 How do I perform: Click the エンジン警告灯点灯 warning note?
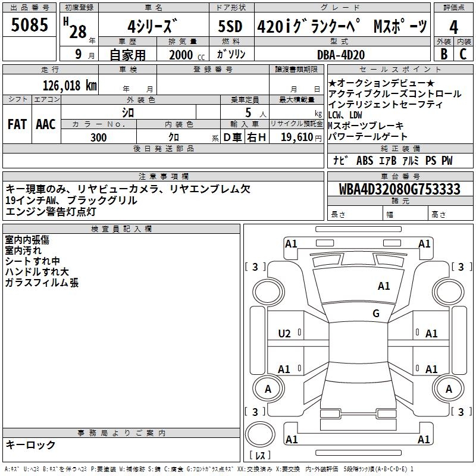[51, 212]
